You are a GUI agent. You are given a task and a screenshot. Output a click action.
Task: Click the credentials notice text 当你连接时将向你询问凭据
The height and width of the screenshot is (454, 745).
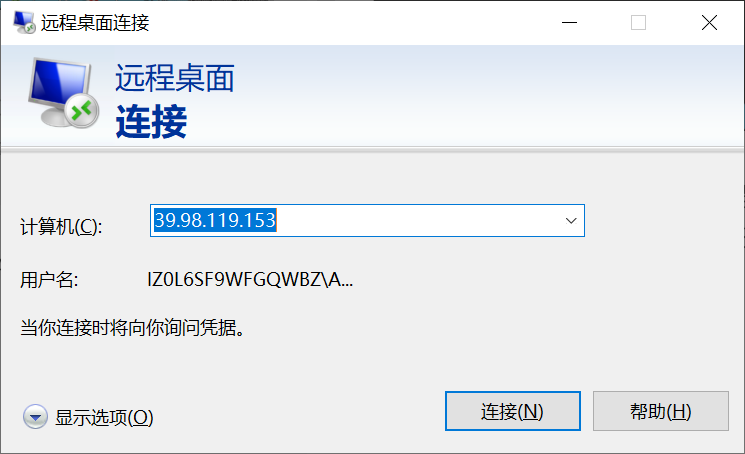(x=133, y=328)
